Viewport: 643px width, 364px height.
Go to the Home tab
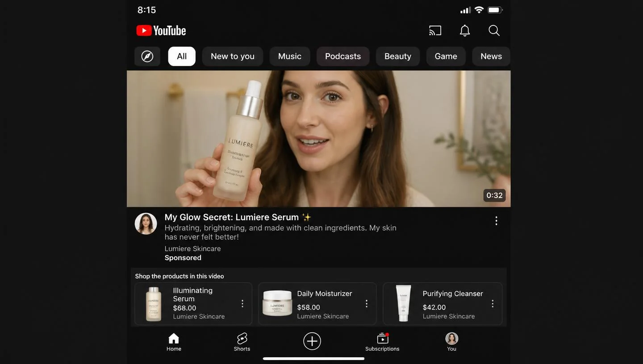point(174,343)
